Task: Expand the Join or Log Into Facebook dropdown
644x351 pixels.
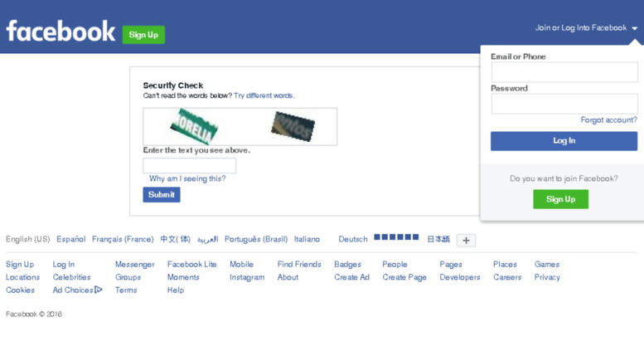Action: (586, 28)
